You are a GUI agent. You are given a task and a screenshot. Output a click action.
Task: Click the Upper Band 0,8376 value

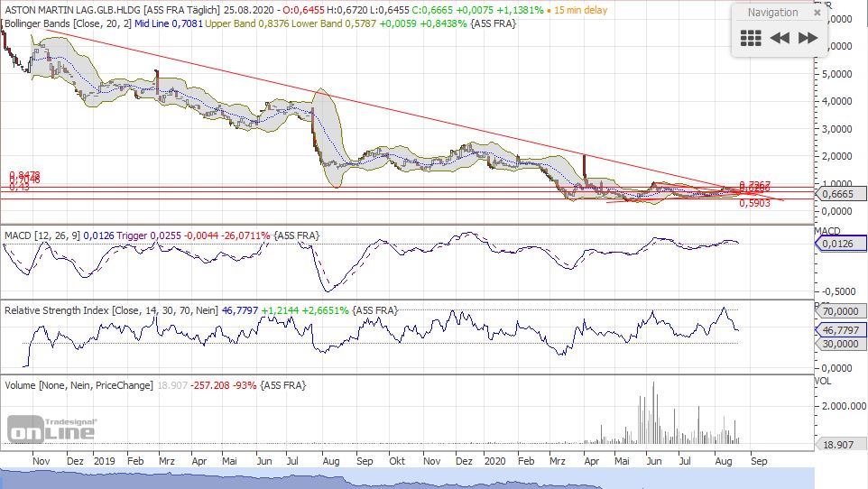tap(247, 23)
